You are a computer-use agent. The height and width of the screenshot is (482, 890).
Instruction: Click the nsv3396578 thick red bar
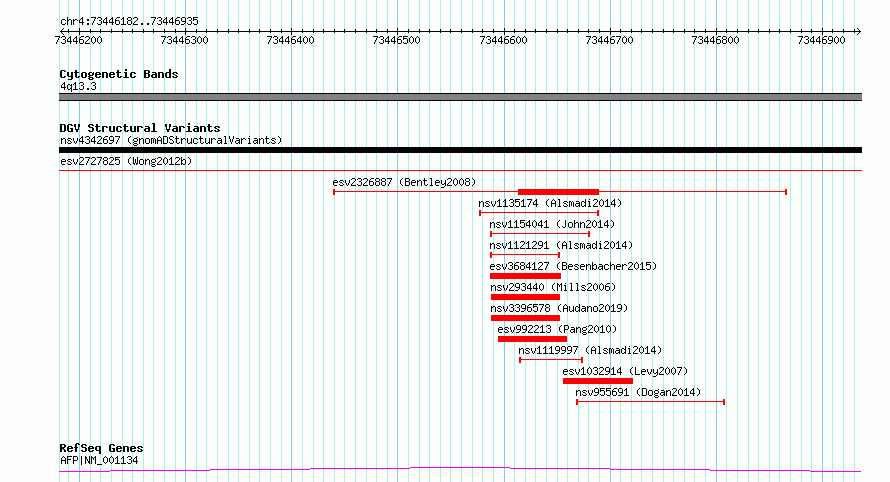pyautogui.click(x=525, y=318)
